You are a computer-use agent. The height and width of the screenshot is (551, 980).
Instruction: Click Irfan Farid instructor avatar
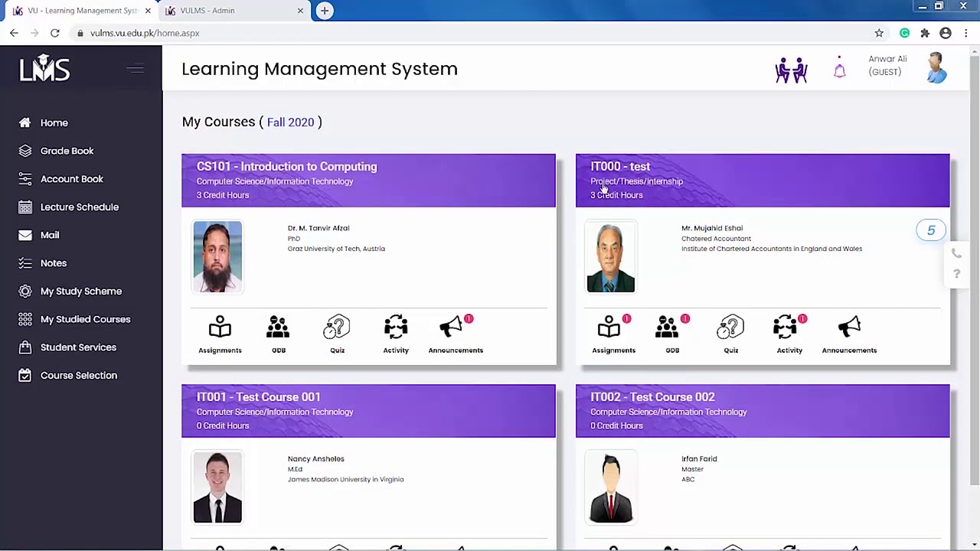tap(611, 487)
